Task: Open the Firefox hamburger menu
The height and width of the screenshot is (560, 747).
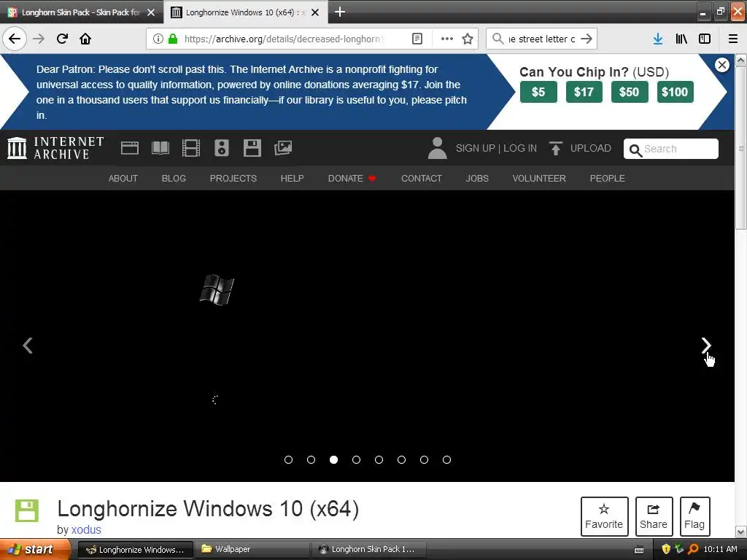Action: click(x=733, y=39)
